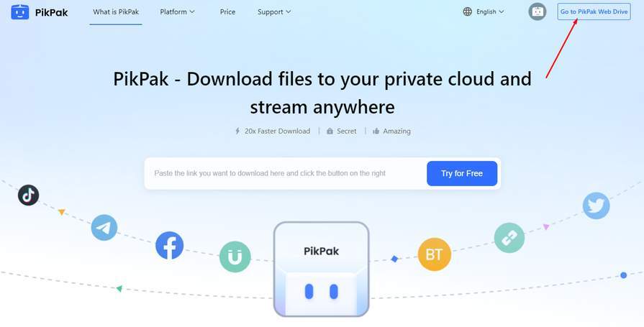The width and height of the screenshot is (644, 327).
Task: Click the lightning bolt icon
Action: pos(237,132)
